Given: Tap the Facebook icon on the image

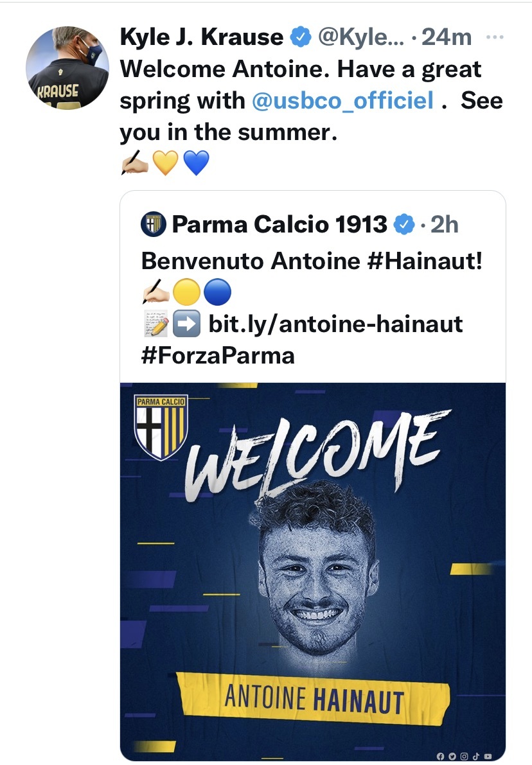Looking at the screenshot, I should (440, 756).
